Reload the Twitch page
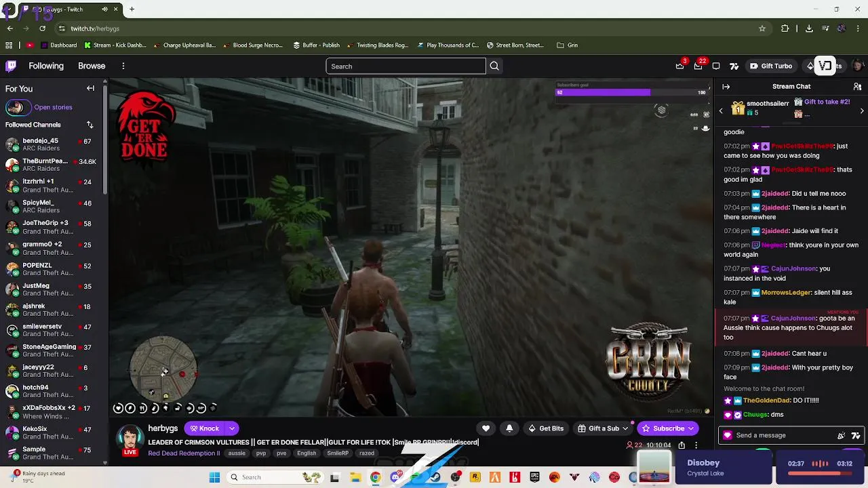This screenshot has height=488, width=868. (42, 28)
